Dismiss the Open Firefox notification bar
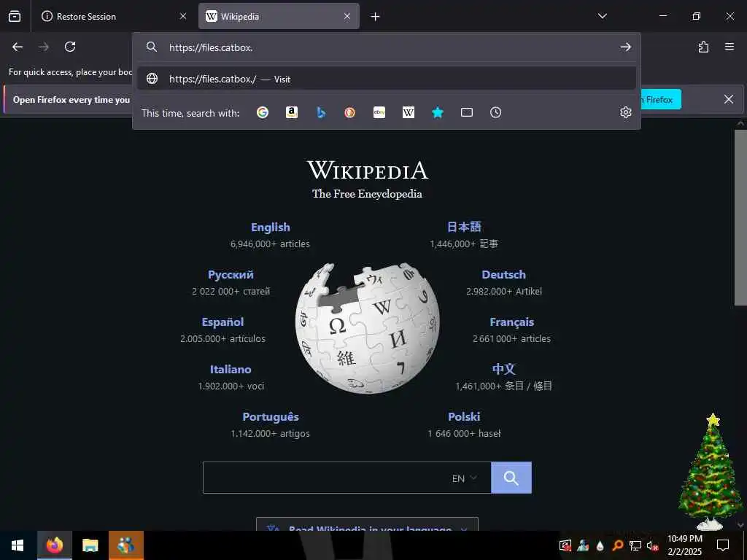The image size is (747, 560). point(729,99)
